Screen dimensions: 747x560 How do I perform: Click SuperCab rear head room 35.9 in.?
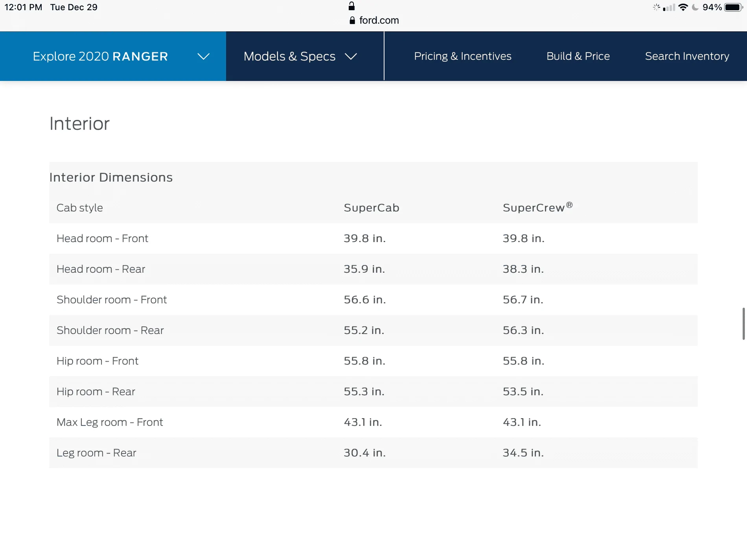tap(364, 269)
